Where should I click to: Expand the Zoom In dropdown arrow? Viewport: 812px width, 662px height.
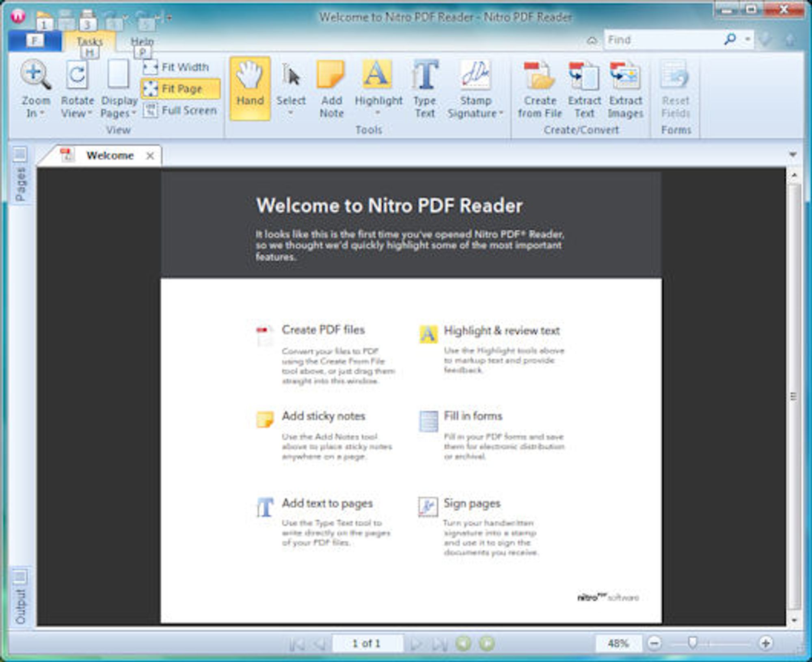point(42,113)
